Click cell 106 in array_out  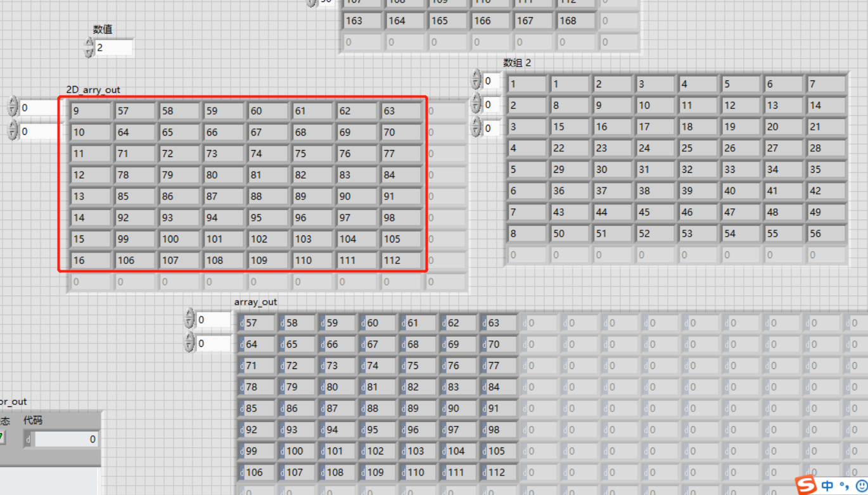pos(257,472)
